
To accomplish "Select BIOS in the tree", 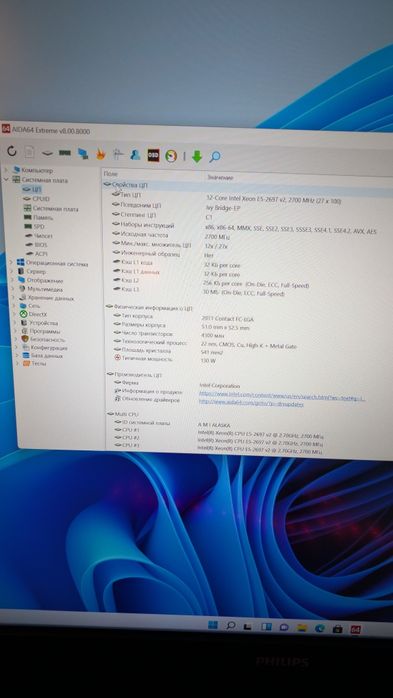I will point(36,244).
